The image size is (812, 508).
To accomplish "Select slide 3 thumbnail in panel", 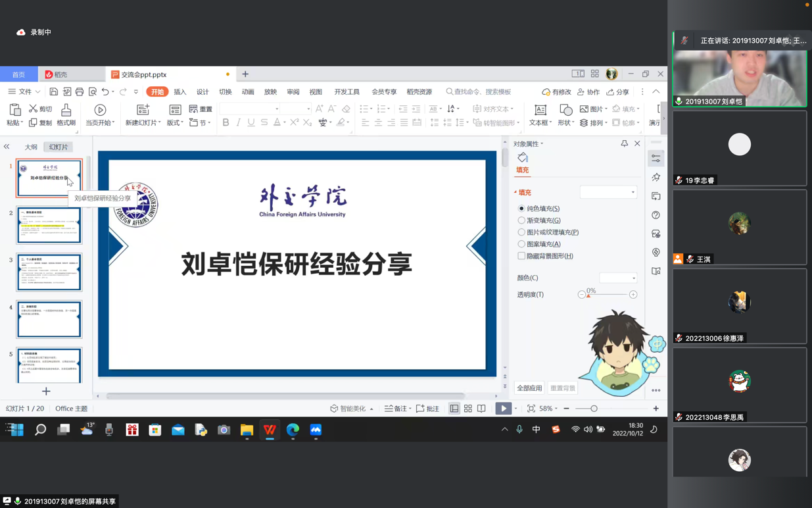I will (49, 272).
